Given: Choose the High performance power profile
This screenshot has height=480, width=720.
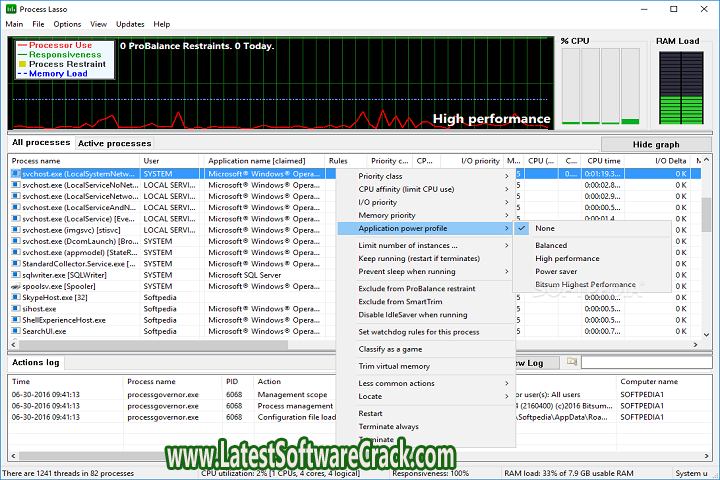Looking at the screenshot, I should 567,258.
